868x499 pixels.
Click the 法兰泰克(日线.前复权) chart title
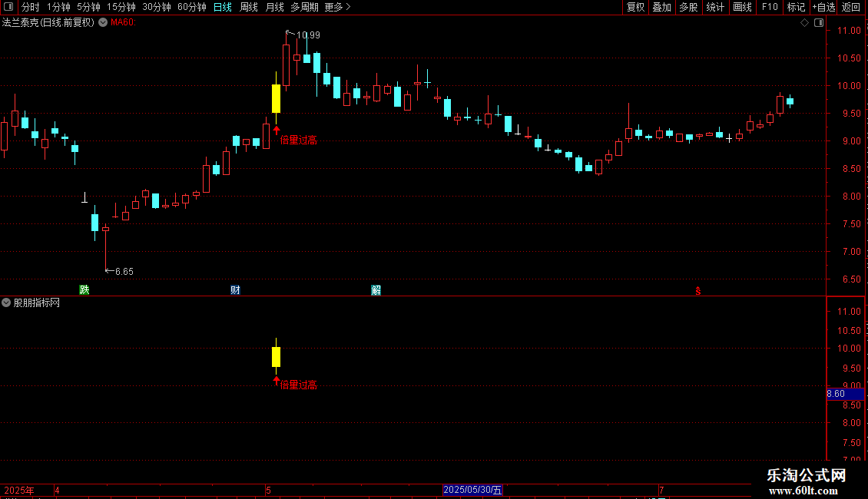point(48,22)
